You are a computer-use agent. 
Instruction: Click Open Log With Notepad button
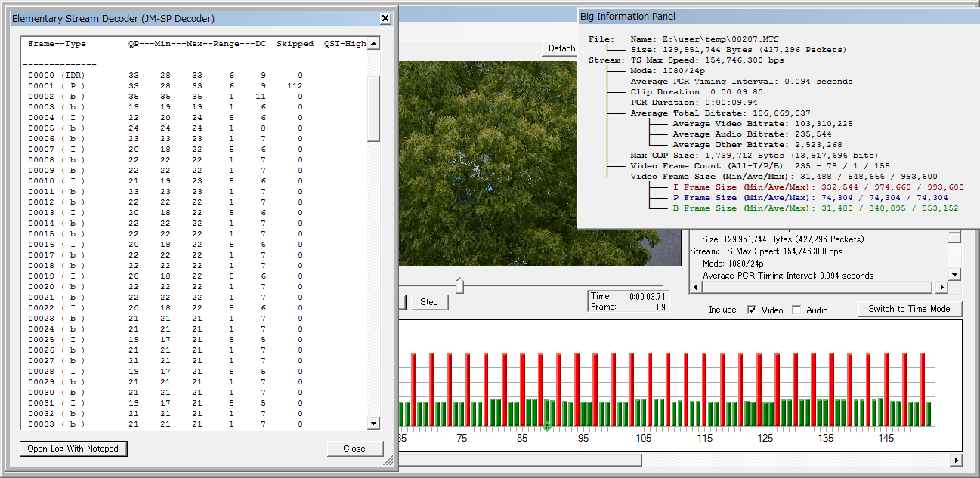(73, 449)
